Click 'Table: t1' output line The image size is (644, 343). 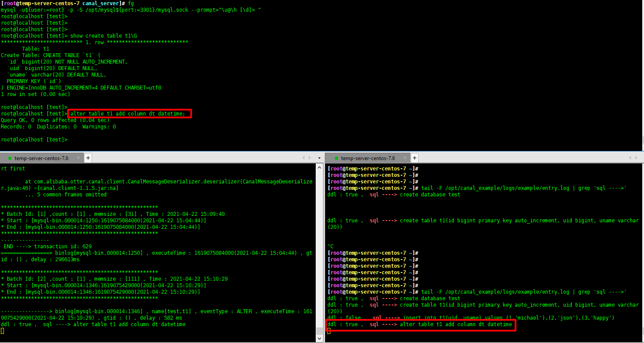click(x=35, y=49)
